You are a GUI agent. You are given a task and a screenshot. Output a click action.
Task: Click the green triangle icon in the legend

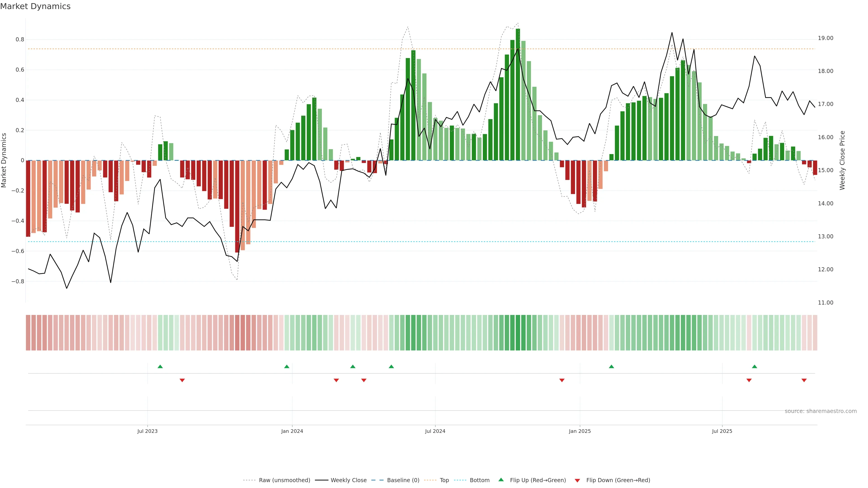click(x=501, y=480)
